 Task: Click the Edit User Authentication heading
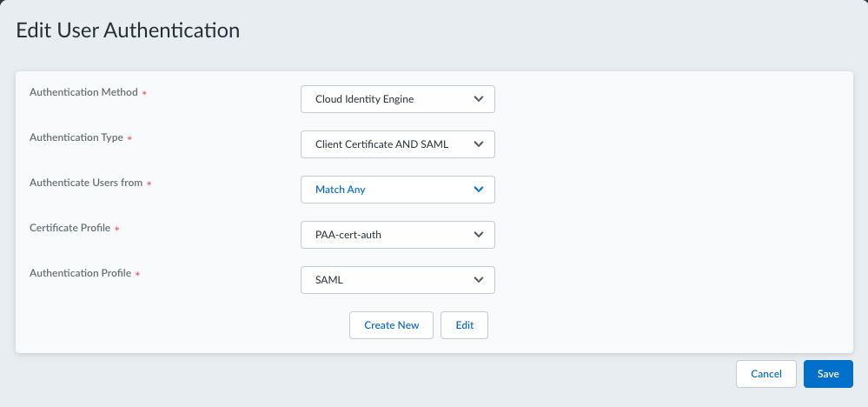coord(128,30)
